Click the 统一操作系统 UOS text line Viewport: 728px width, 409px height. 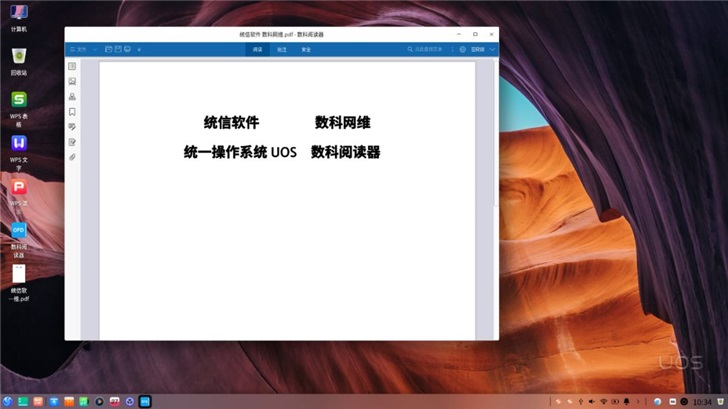pyautogui.click(x=240, y=152)
